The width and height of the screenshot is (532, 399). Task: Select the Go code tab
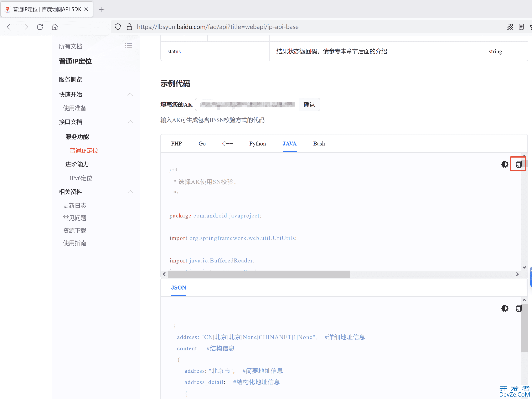[202, 144]
